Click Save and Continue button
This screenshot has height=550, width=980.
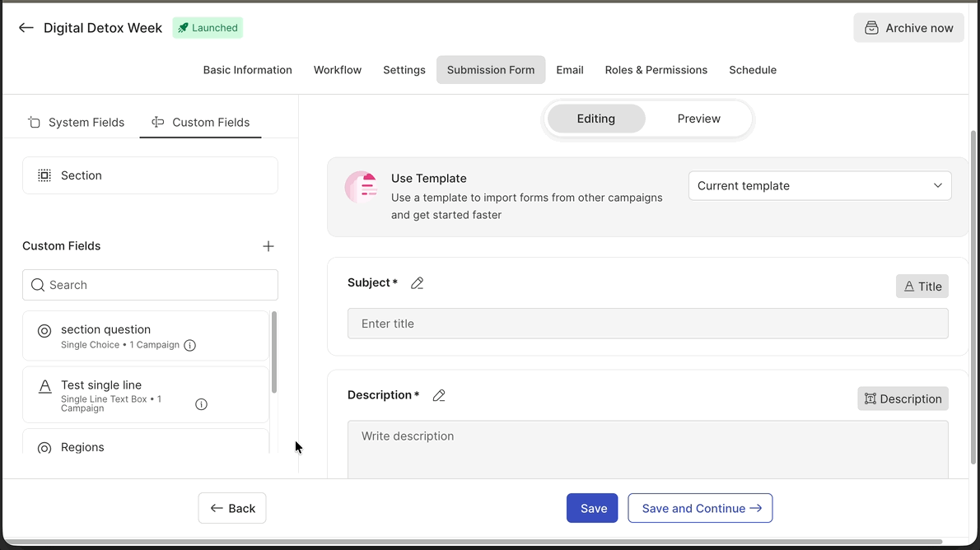click(700, 508)
